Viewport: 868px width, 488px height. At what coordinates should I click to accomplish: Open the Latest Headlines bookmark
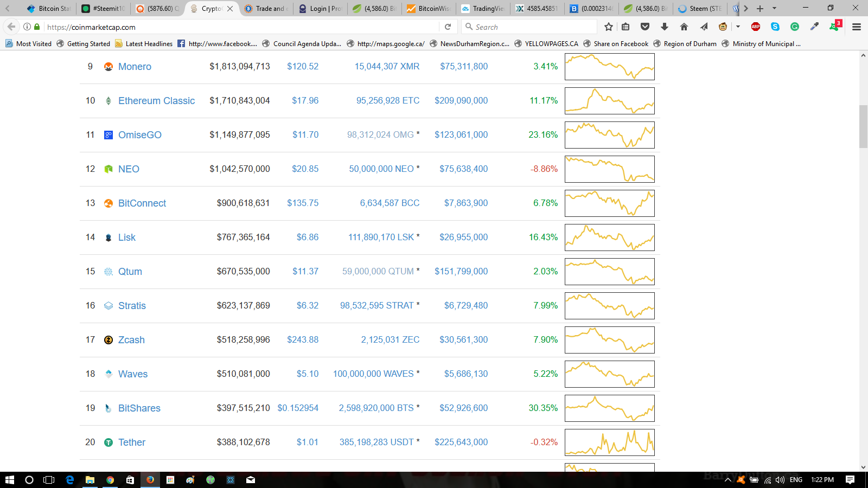(143, 44)
